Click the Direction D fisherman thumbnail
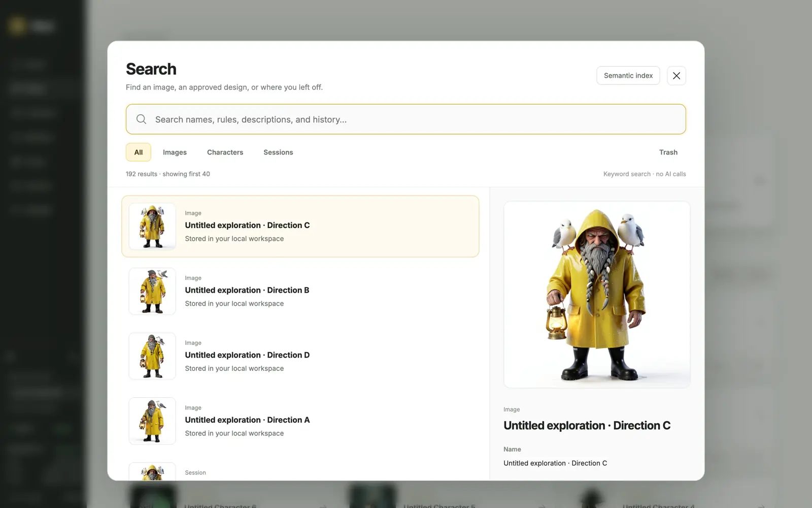 click(x=152, y=356)
